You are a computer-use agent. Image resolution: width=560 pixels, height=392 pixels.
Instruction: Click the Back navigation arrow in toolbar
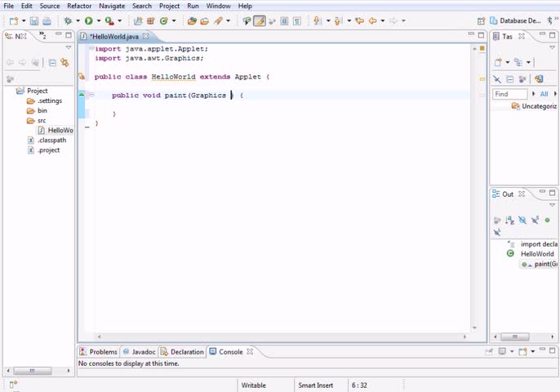(x=372, y=21)
